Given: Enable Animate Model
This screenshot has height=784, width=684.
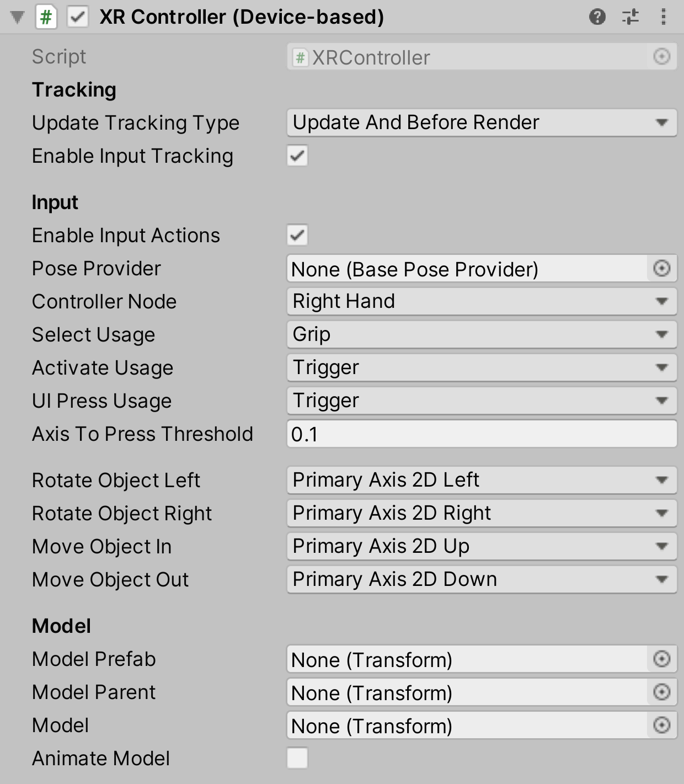Looking at the screenshot, I should [297, 759].
